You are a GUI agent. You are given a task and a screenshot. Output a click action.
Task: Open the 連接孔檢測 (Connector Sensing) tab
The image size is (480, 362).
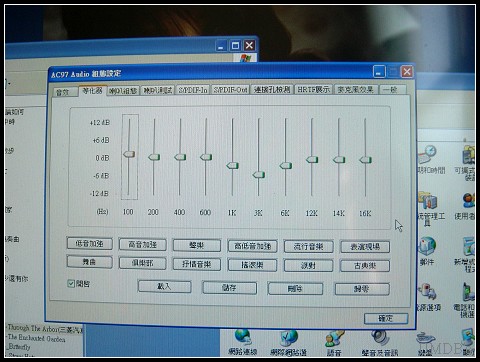coord(272,89)
